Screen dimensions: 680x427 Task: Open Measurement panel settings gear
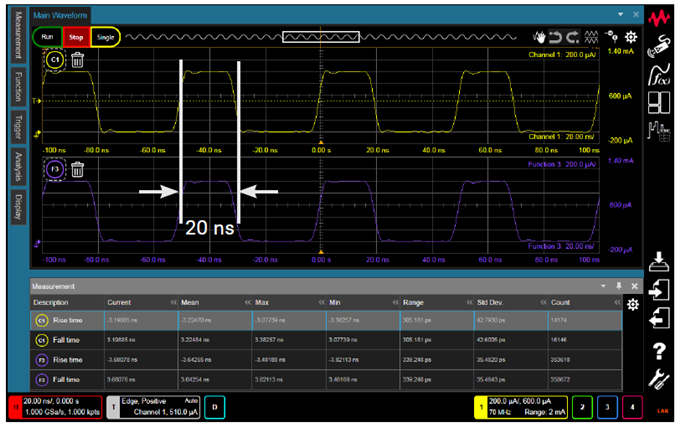click(x=633, y=305)
